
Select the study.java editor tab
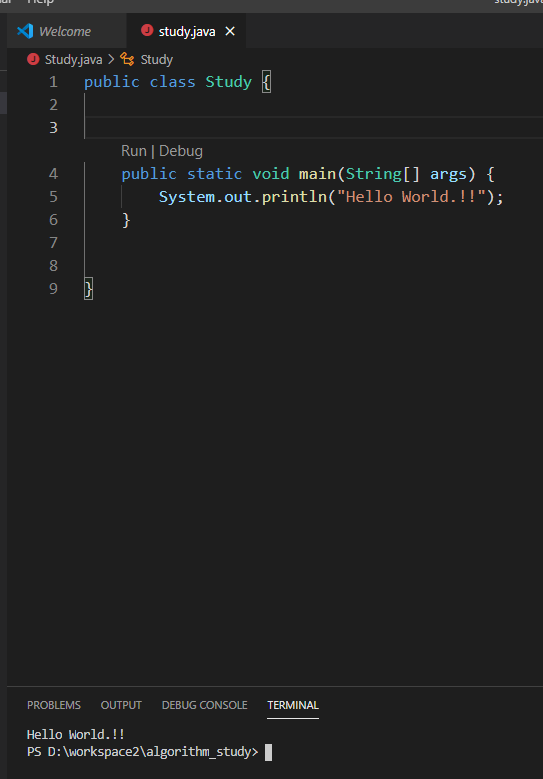point(186,31)
